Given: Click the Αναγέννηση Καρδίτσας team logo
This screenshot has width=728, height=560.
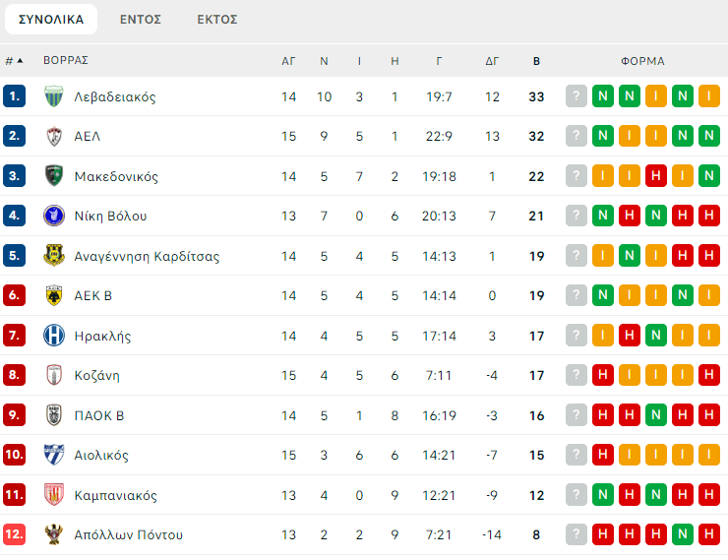Looking at the screenshot, I should pyautogui.click(x=54, y=256).
